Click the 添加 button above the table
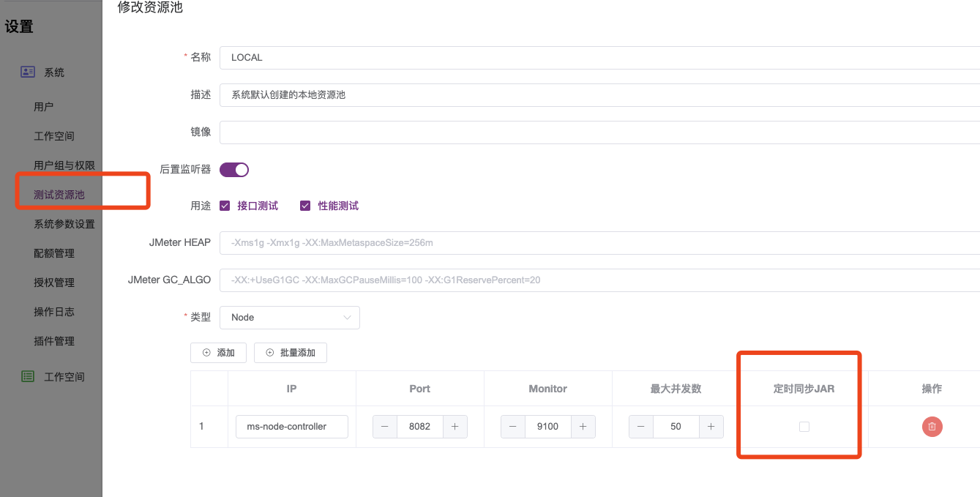This screenshot has width=980, height=497. (217, 352)
